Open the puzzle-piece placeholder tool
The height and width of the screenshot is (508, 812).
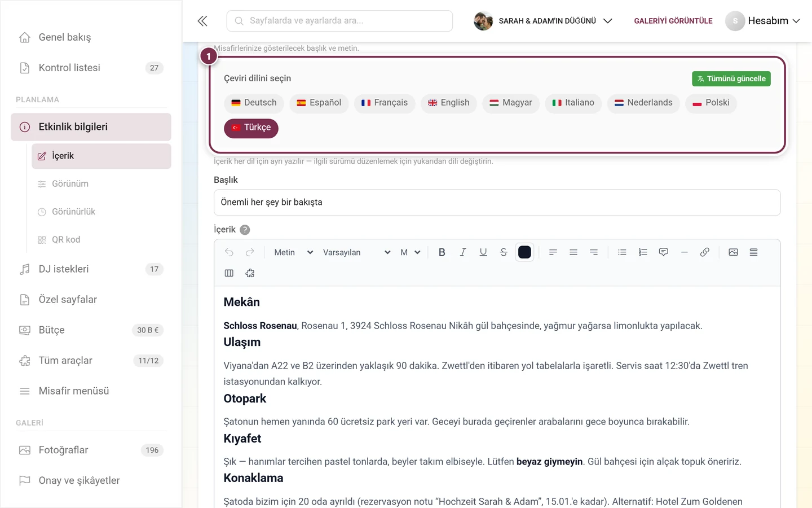pos(250,273)
